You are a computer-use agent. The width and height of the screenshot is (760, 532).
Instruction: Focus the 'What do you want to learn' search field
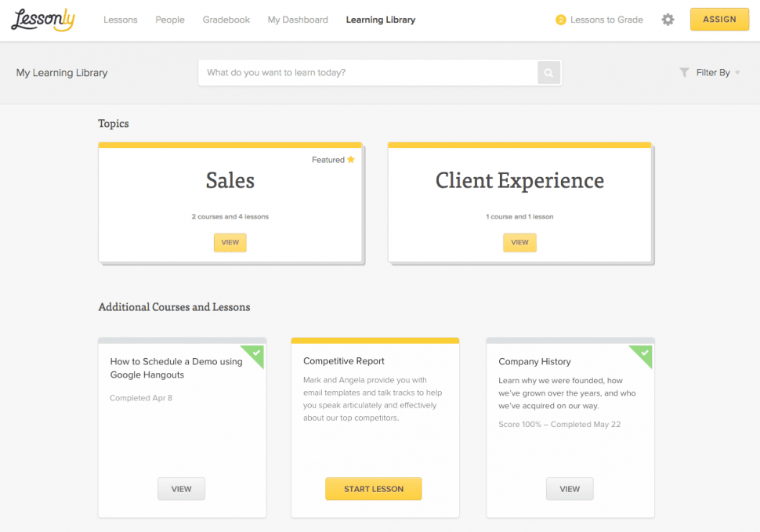(x=367, y=73)
